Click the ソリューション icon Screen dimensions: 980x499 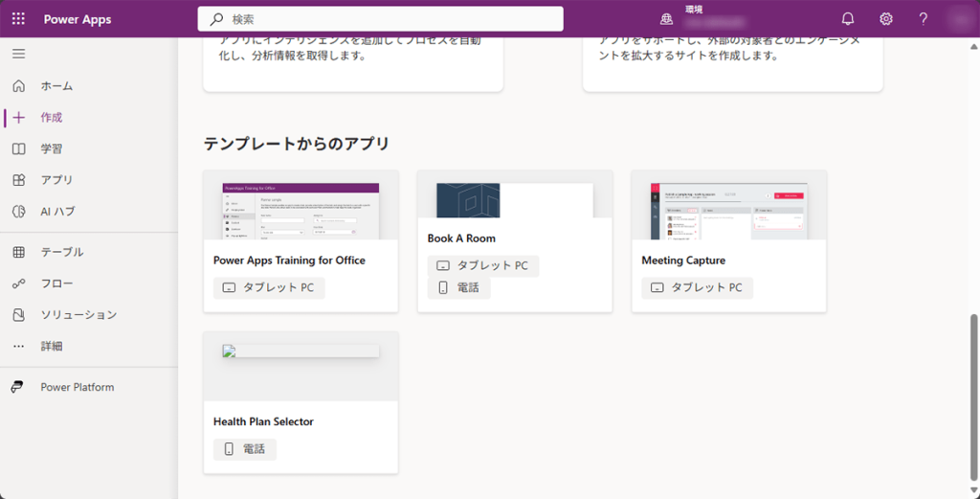point(19,314)
